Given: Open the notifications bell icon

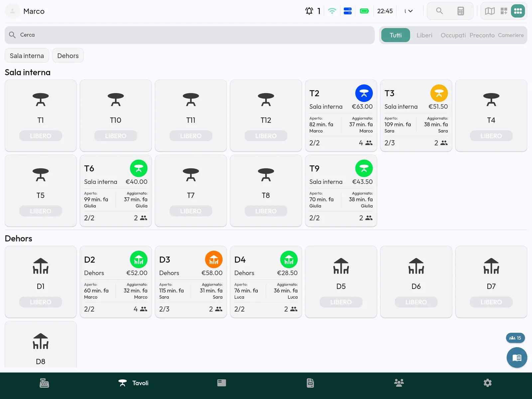Looking at the screenshot, I should pos(309,11).
